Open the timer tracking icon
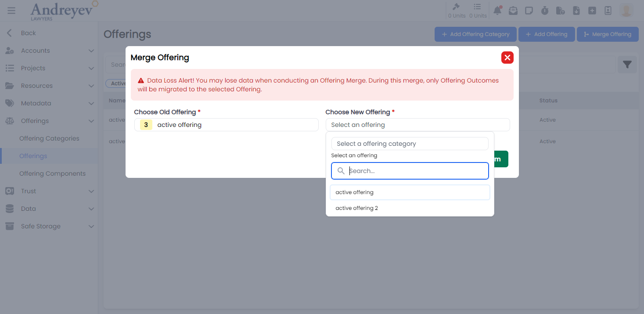This screenshot has width=644, height=314. tap(545, 10)
